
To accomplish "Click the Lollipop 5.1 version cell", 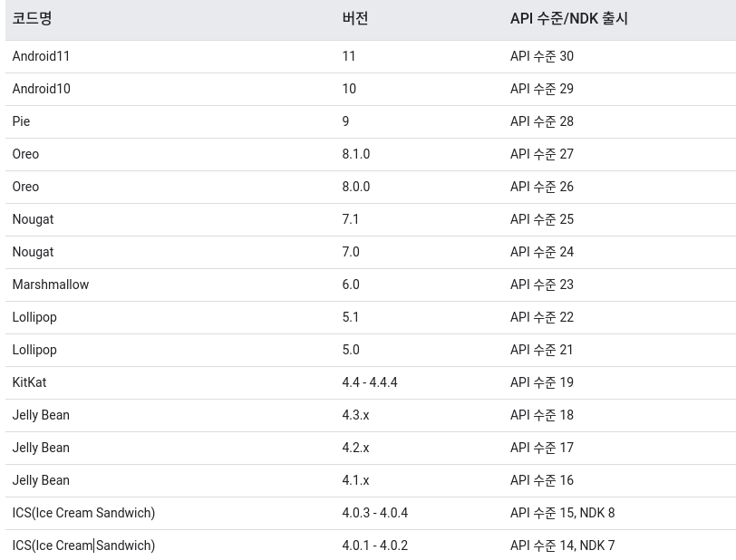I will [350, 317].
